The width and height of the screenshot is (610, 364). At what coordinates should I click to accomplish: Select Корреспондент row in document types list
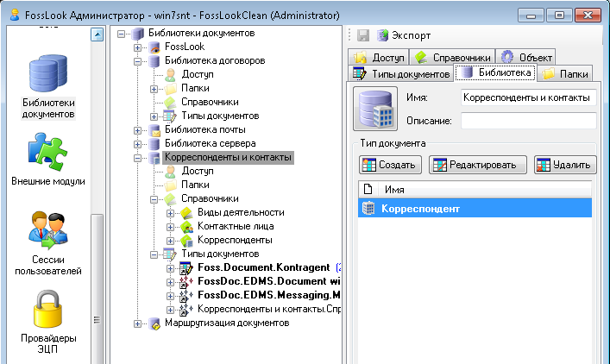(475, 209)
